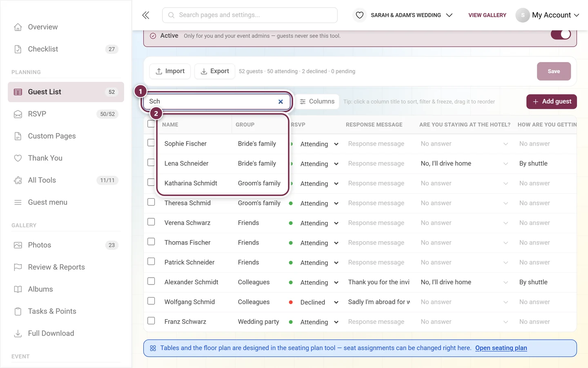Viewport: 588px width, 368px height.
Task: Click the Overview house icon
Action: 18,27
